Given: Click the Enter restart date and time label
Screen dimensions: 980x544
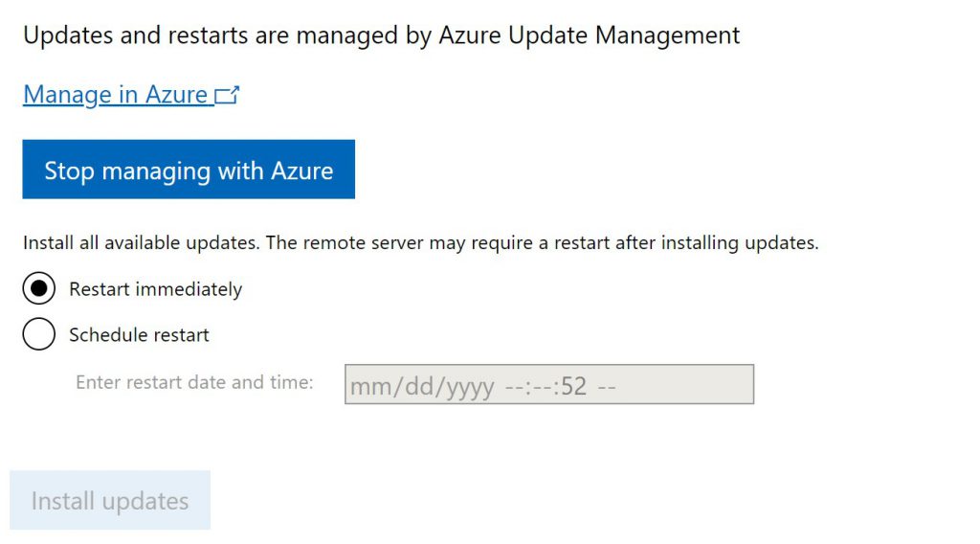Looking at the screenshot, I should pyautogui.click(x=194, y=382).
